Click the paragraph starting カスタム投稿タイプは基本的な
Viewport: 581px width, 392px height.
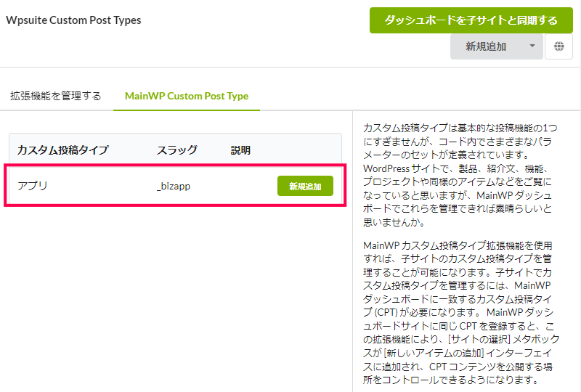click(x=460, y=175)
